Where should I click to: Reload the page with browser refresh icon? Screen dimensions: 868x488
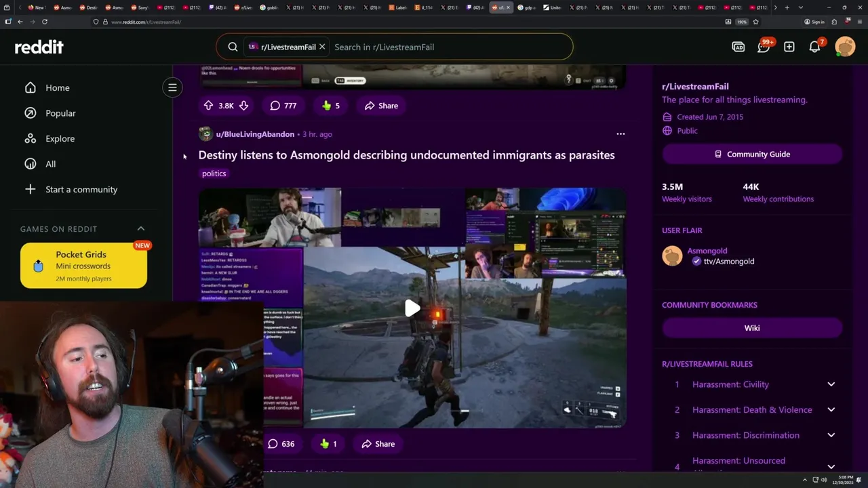pos(45,22)
